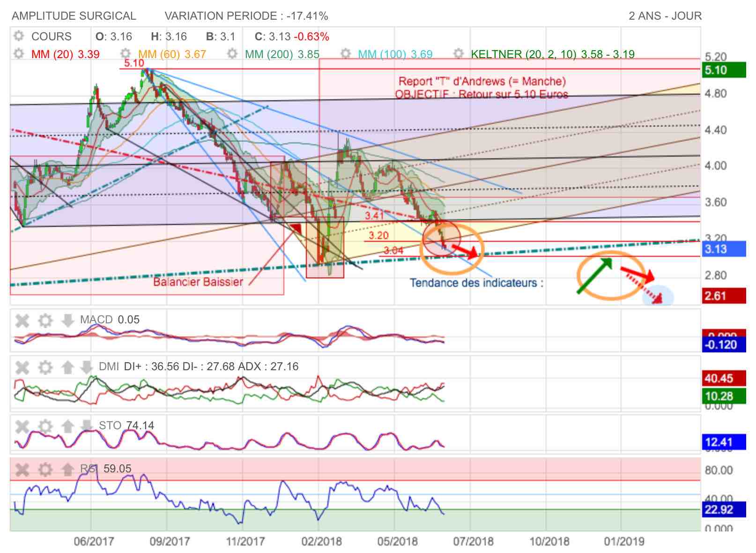
Task: Click the 05/2018 date axis label
Action: [x=397, y=542]
